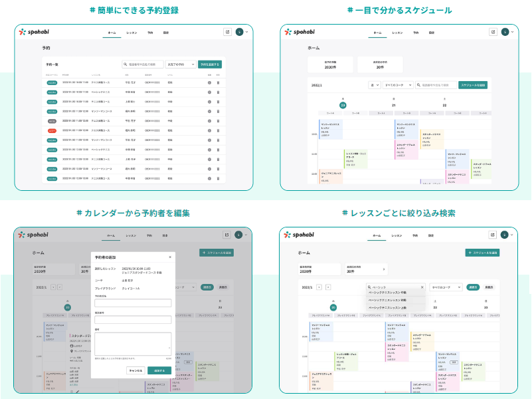This screenshot has height=399, width=532.
Task: Click the 追加する button in the dialog
Action: 159,370
